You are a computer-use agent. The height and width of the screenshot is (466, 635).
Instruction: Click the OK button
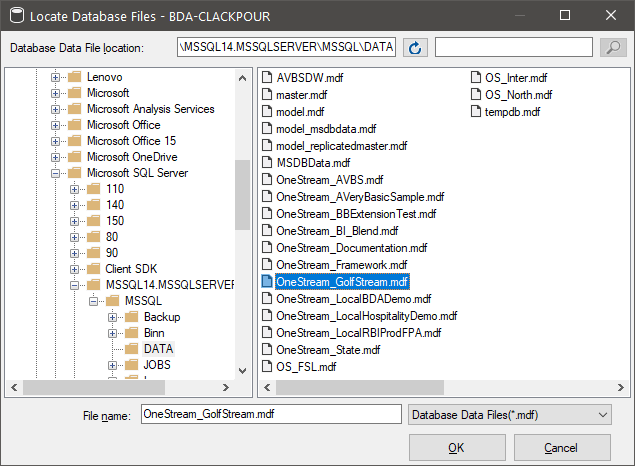tap(457, 447)
